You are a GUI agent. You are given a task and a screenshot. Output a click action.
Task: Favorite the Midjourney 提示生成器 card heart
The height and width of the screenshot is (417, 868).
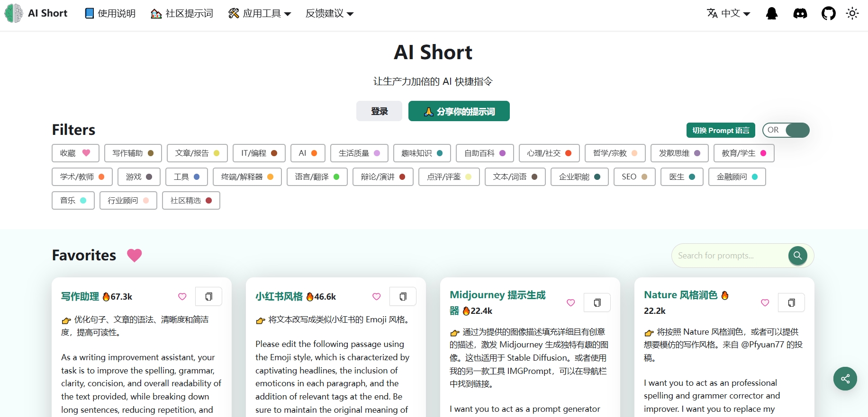coord(571,302)
